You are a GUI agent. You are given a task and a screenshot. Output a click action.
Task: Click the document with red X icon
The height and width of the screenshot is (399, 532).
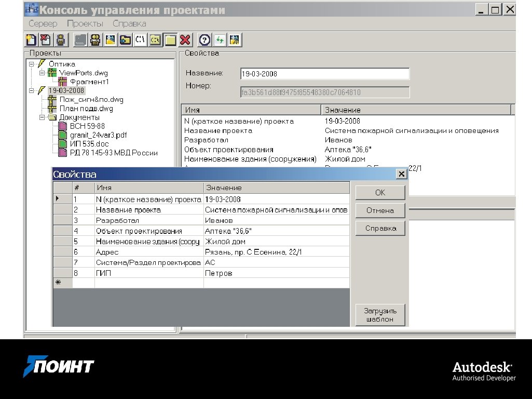(x=46, y=40)
